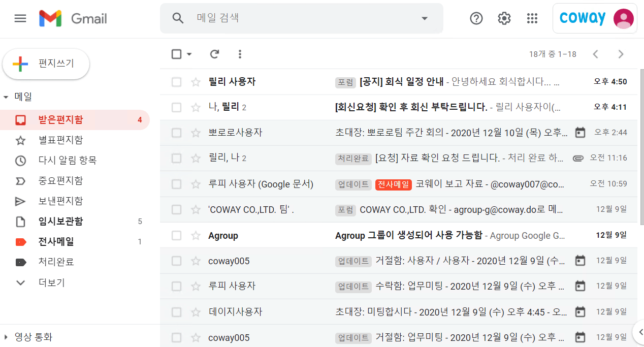Check the 'COWAY CO.,LTD. 팀' email checkbox
The image size is (644, 347).
pos(176,209)
